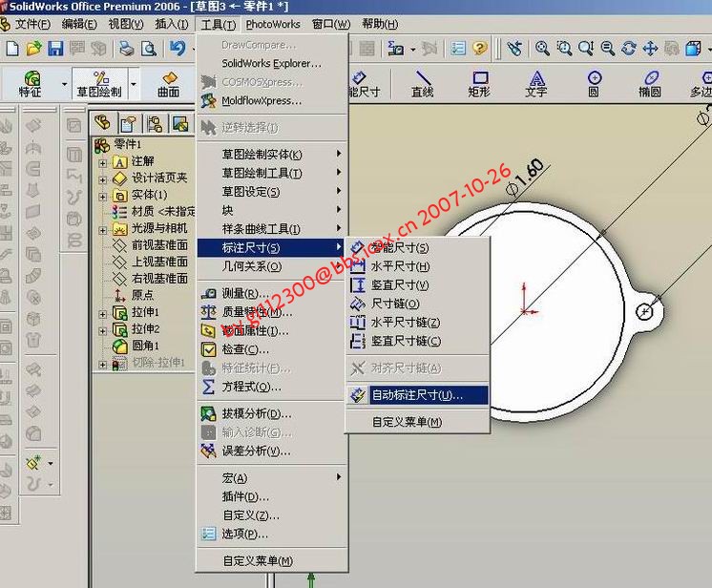Open the ConfigurationManager tab icon
Image resolution: width=712 pixels, height=588 pixels.
[155, 123]
